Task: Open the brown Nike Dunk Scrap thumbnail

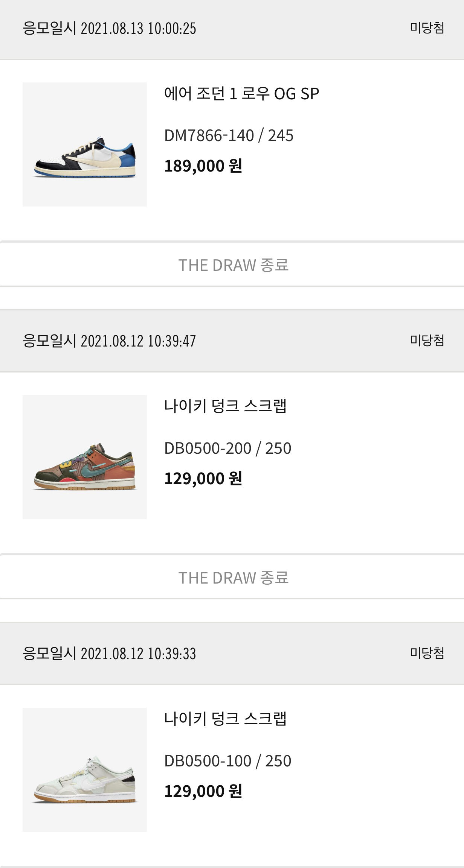Action: coord(85,457)
